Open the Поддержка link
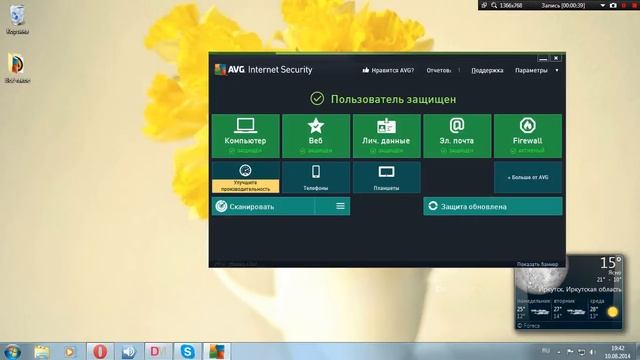Viewport: 640px width, 360px height. (x=487, y=70)
